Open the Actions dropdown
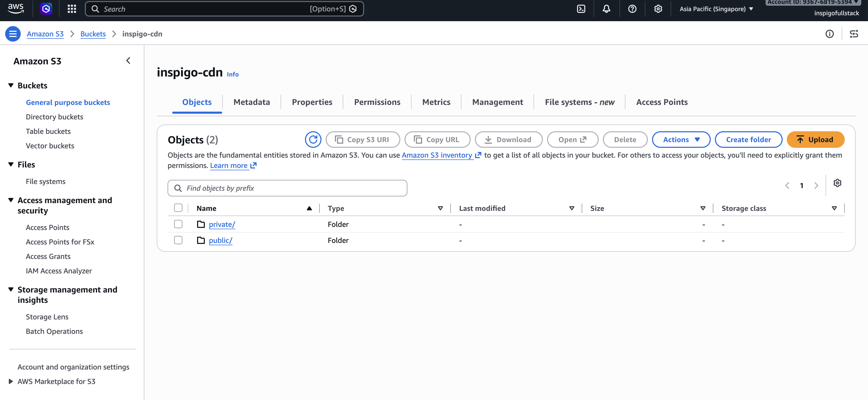This screenshot has height=400, width=868. [x=681, y=139]
